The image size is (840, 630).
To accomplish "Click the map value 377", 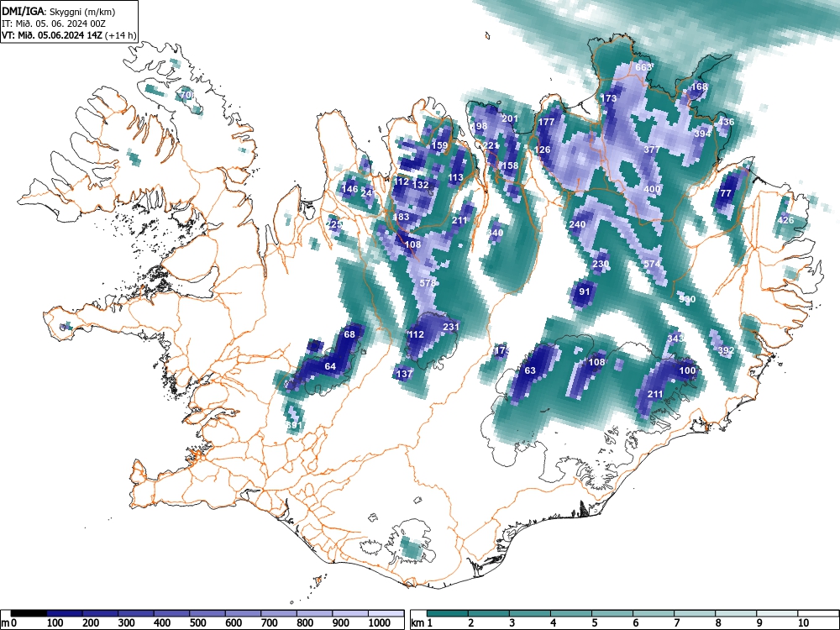I will (x=652, y=150).
